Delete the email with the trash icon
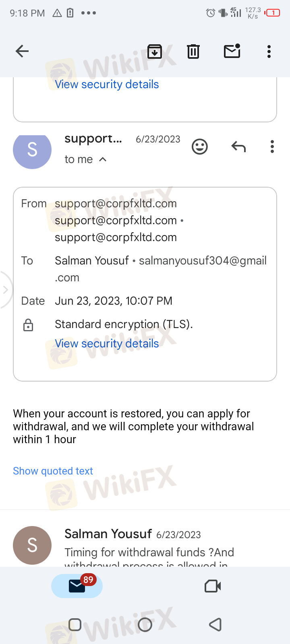 coord(193,52)
